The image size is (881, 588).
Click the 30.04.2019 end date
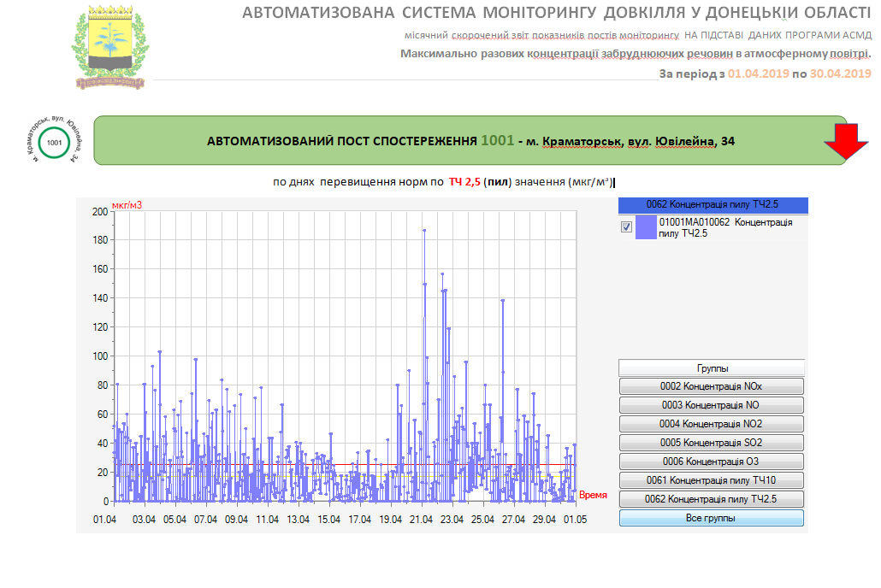click(x=840, y=73)
